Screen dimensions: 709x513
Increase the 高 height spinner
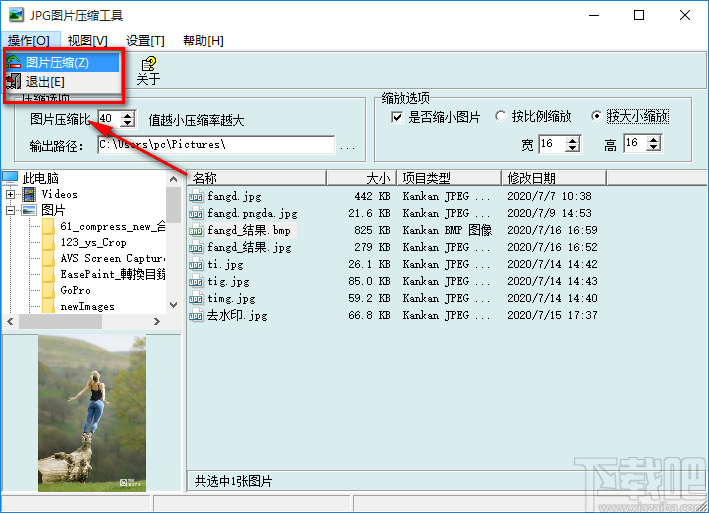click(x=654, y=140)
